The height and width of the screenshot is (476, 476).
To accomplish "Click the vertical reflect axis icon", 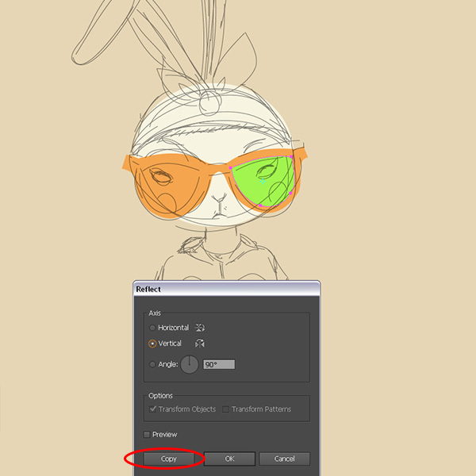I will [199, 344].
